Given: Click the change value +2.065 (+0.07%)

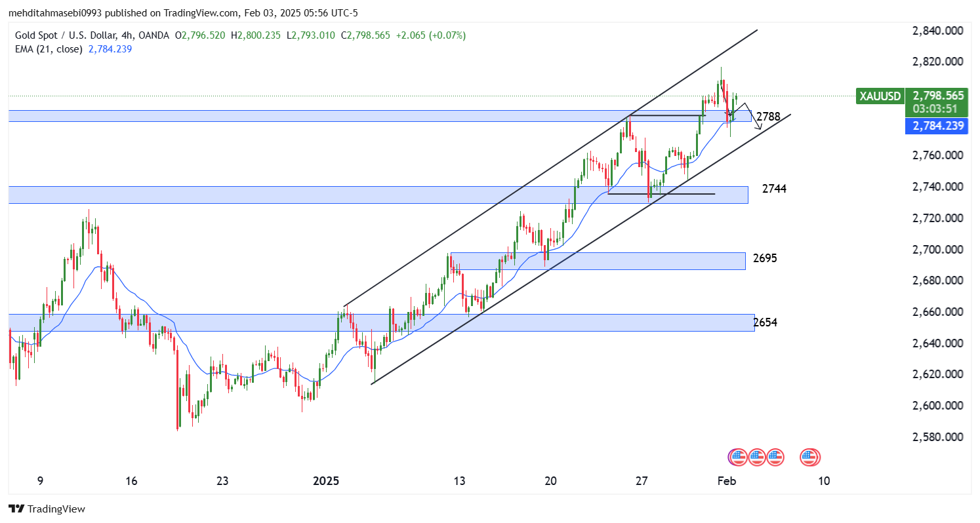Looking at the screenshot, I should [430, 35].
